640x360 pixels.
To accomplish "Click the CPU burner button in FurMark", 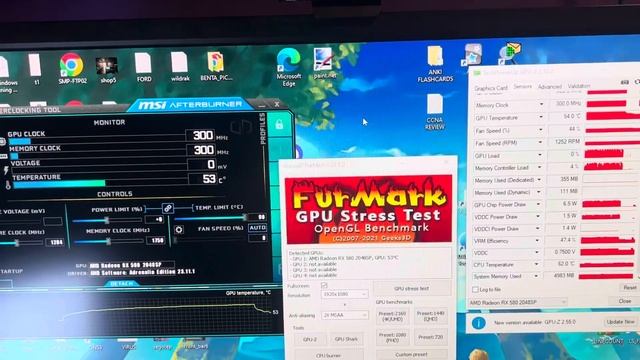I will coord(329,356).
